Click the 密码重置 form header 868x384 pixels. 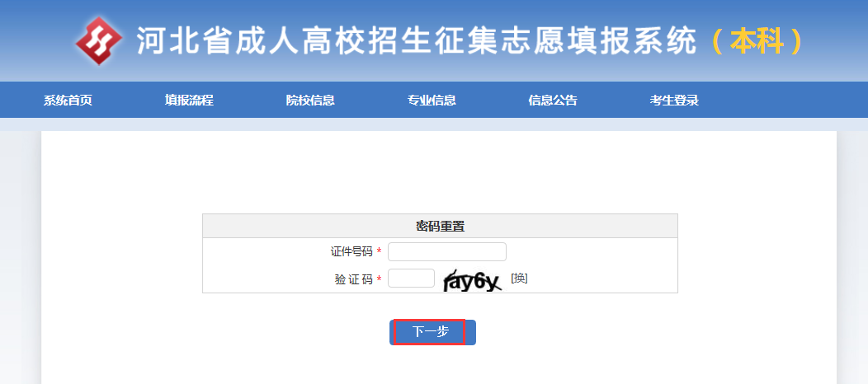tap(440, 227)
